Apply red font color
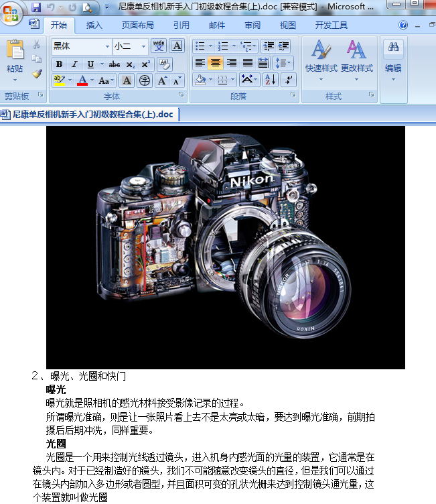This screenshot has width=436, height=504. [x=82, y=80]
